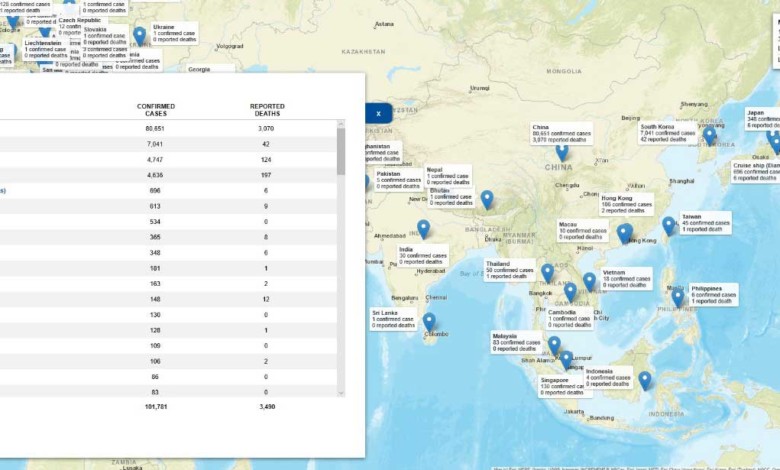Click the Reported Deaths column header
The width and height of the screenshot is (780, 470).
(x=267, y=108)
